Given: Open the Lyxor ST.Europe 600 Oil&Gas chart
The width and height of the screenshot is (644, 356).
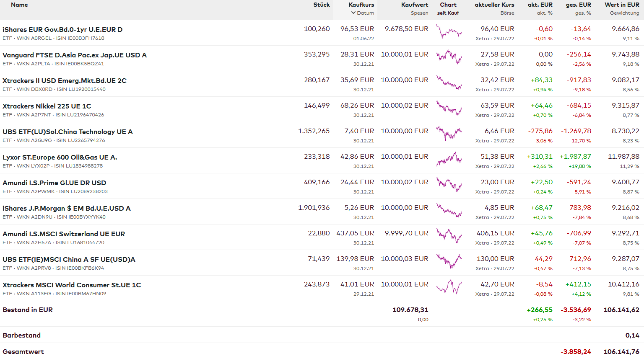Looking at the screenshot, I should pyautogui.click(x=449, y=160).
